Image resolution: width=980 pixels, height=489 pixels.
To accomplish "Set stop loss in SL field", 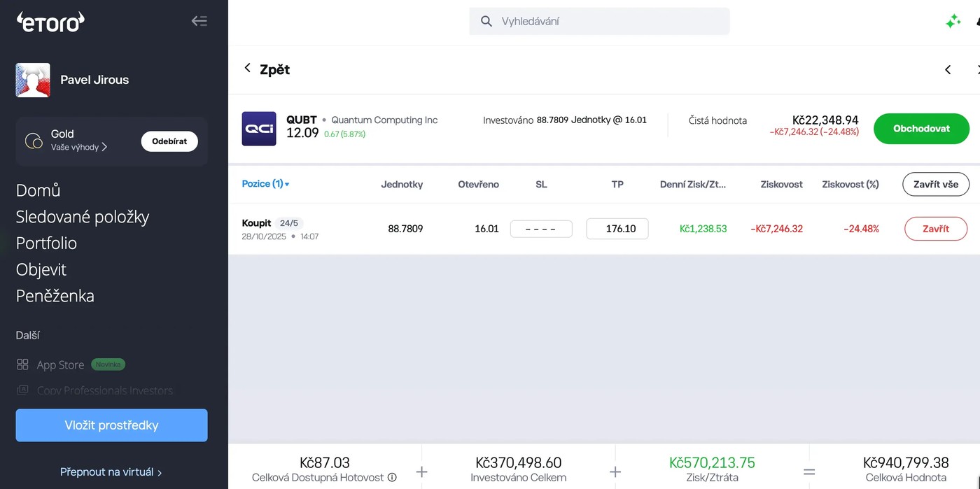I will coord(541,229).
